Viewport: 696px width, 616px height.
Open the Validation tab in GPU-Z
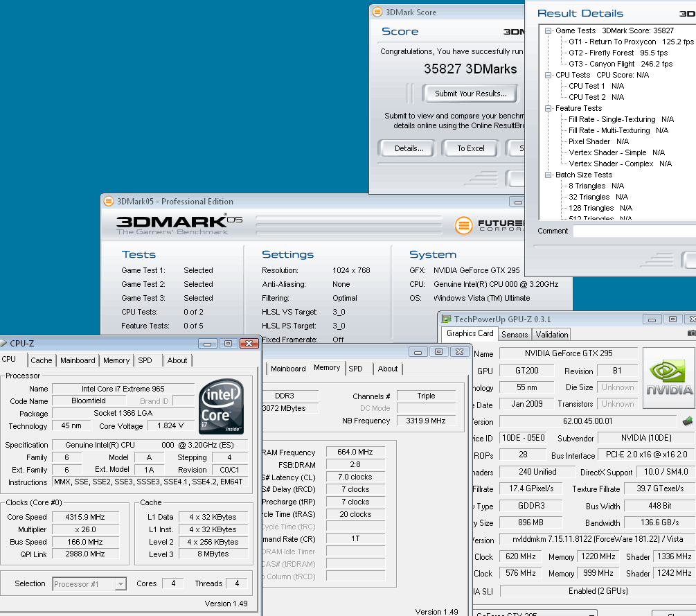click(552, 335)
